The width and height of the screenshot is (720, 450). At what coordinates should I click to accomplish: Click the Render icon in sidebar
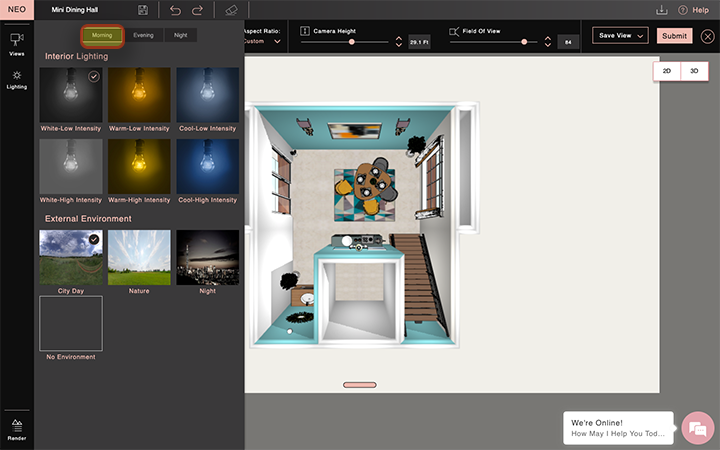pos(17,425)
